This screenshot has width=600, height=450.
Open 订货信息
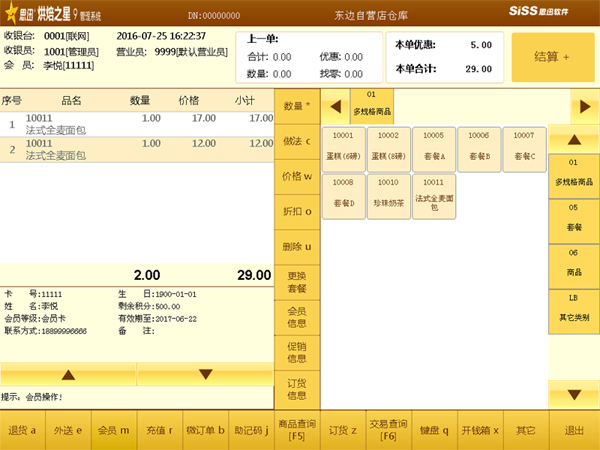(297, 389)
